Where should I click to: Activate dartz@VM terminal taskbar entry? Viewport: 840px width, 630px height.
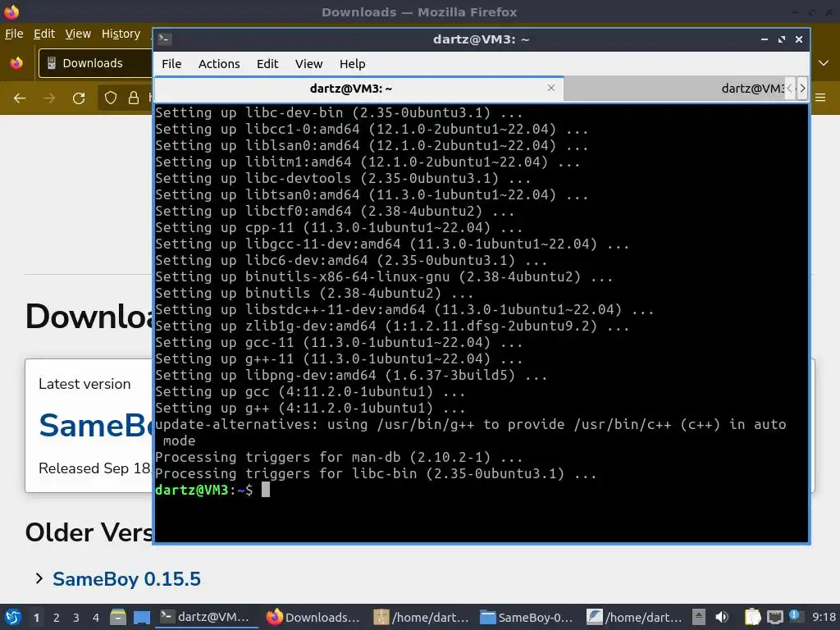pyautogui.click(x=206, y=617)
